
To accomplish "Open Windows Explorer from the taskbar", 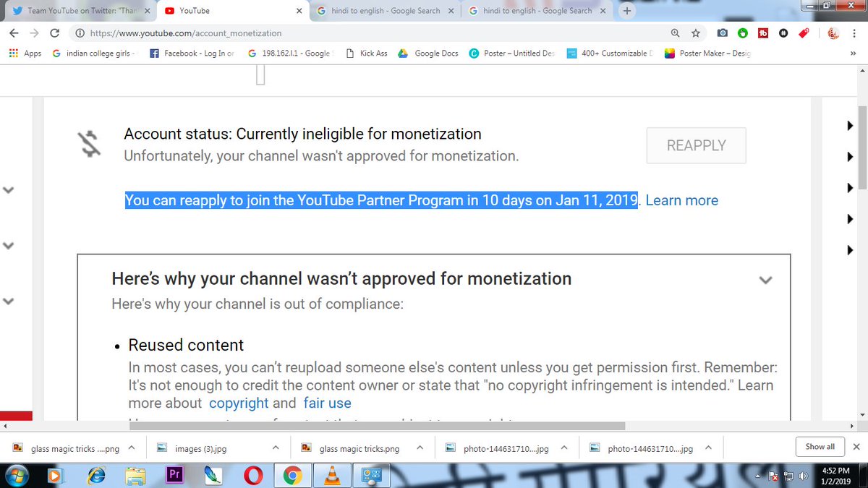I will (x=135, y=475).
